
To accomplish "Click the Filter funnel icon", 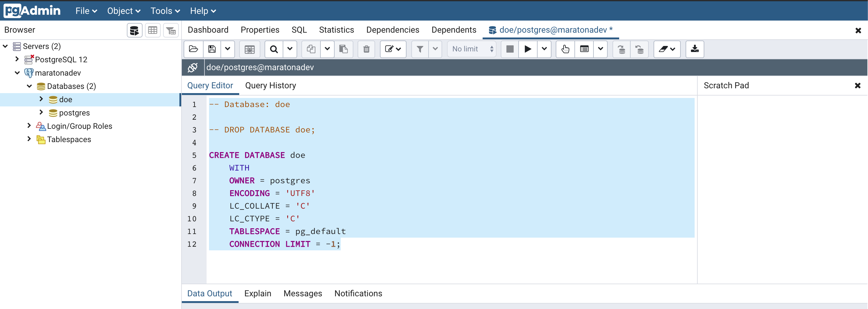I will [420, 49].
